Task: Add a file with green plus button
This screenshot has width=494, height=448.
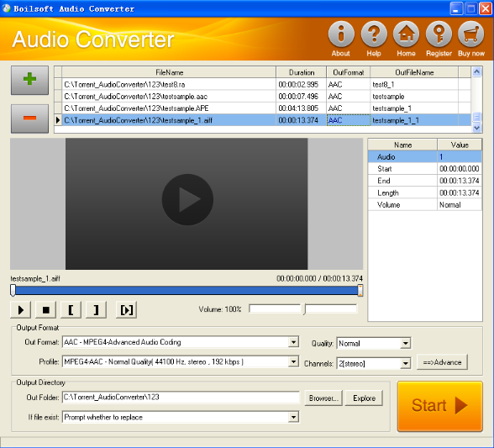Action: pos(29,80)
